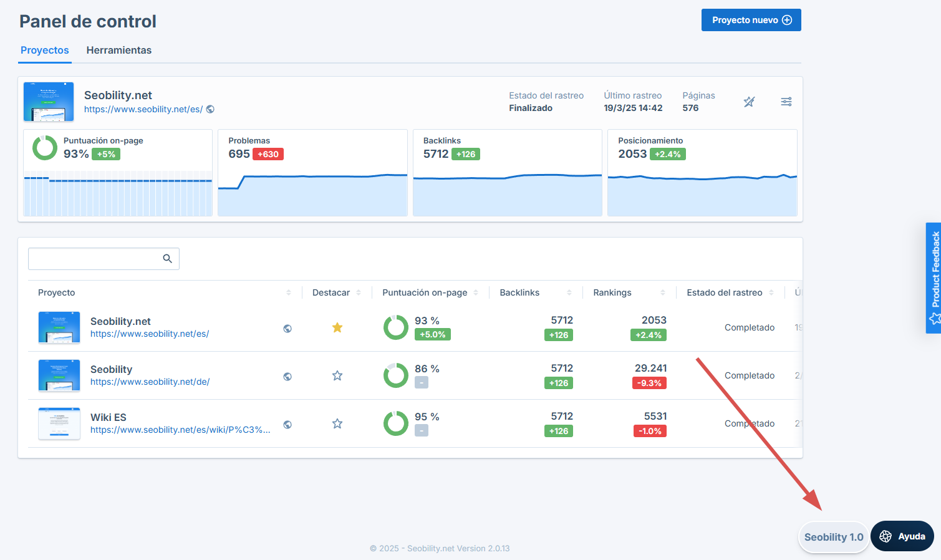
Task: Click the 86 % score ring in Seobility row
Action: tap(396, 375)
